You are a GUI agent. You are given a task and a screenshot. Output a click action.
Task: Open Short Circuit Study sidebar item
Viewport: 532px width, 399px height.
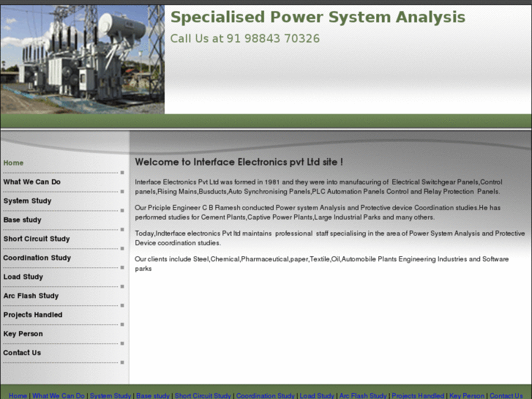coord(37,239)
